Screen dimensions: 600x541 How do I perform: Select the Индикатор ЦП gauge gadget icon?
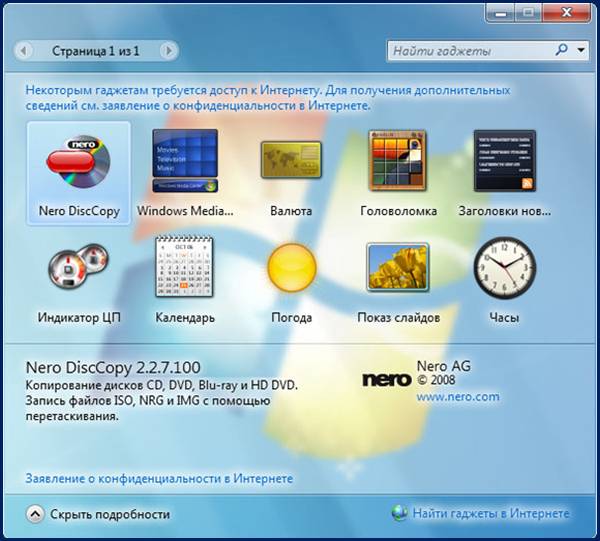point(78,266)
